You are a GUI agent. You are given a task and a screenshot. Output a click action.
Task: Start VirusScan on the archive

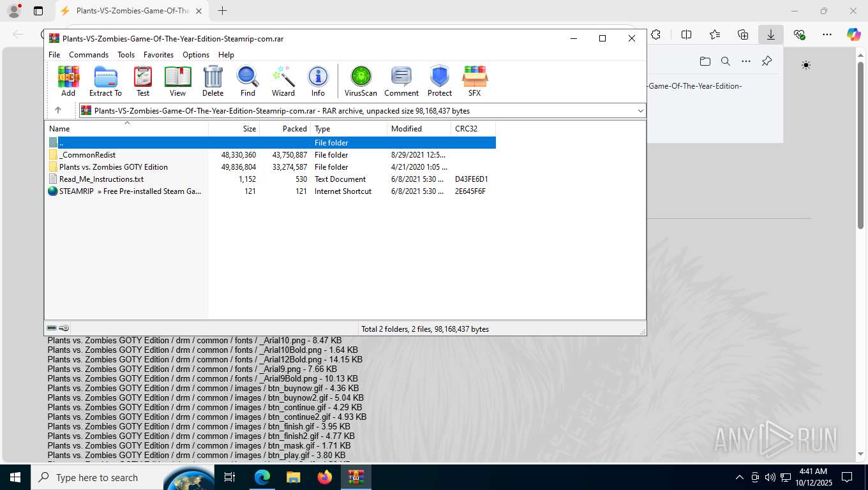pyautogui.click(x=361, y=81)
